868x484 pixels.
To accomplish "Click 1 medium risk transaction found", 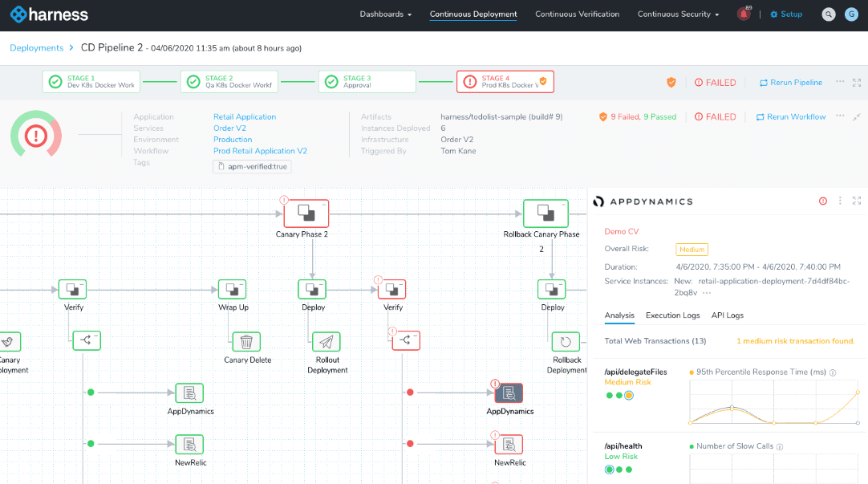I will coord(795,341).
